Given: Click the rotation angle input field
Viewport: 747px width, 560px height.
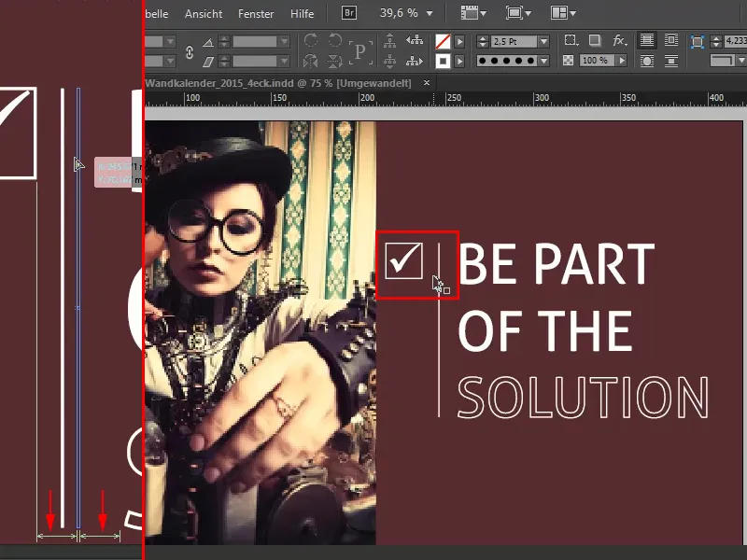Looking at the screenshot, I should tap(255, 42).
